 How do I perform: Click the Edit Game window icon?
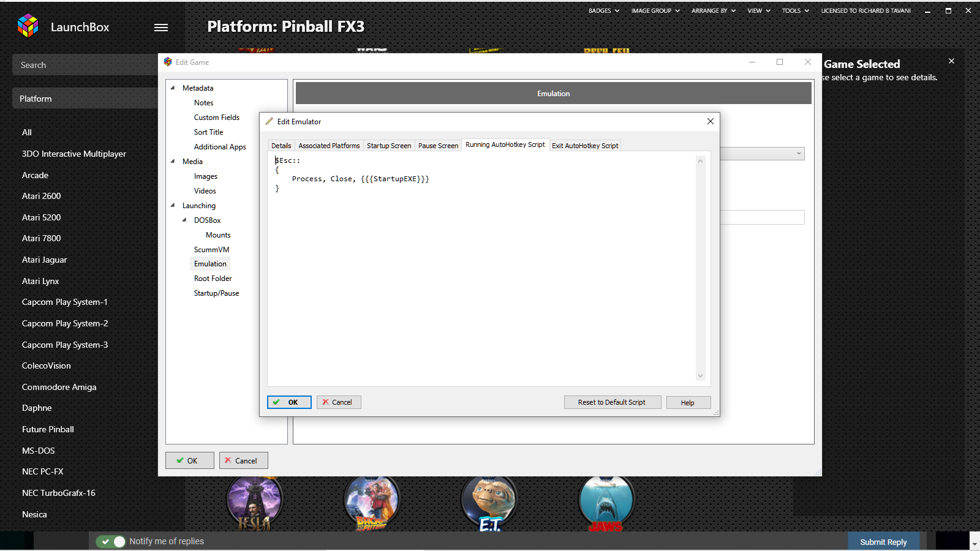coord(168,62)
